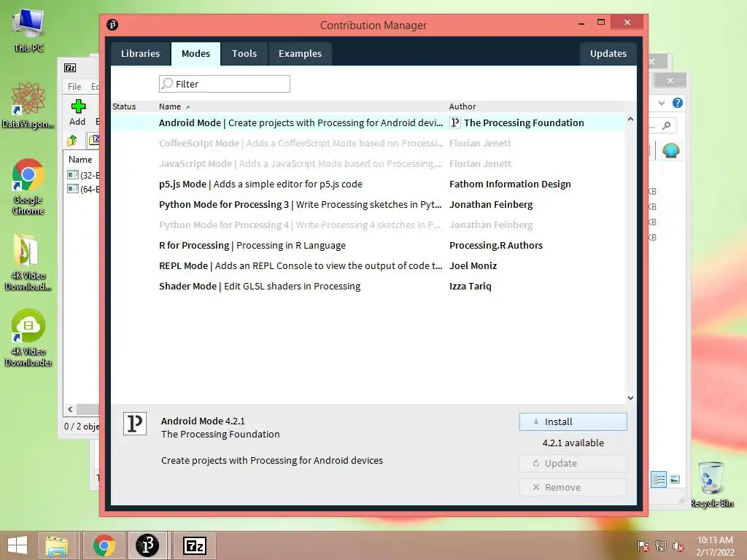This screenshot has width=747, height=560.
Task: Sort list by Status column header
Action: pyautogui.click(x=124, y=106)
